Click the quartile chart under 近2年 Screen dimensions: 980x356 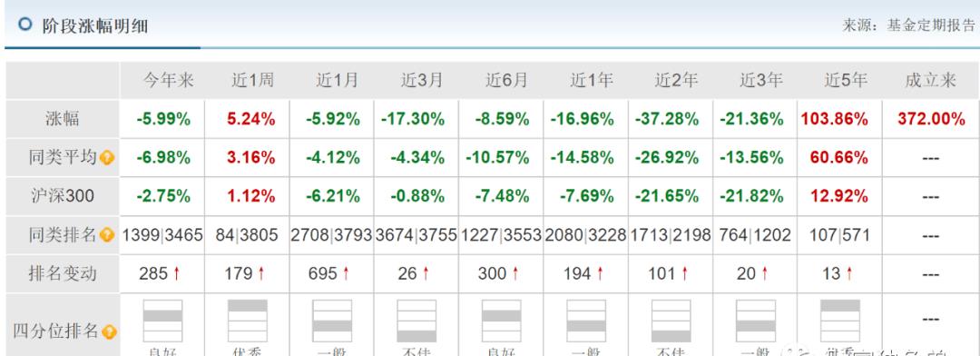(x=671, y=321)
